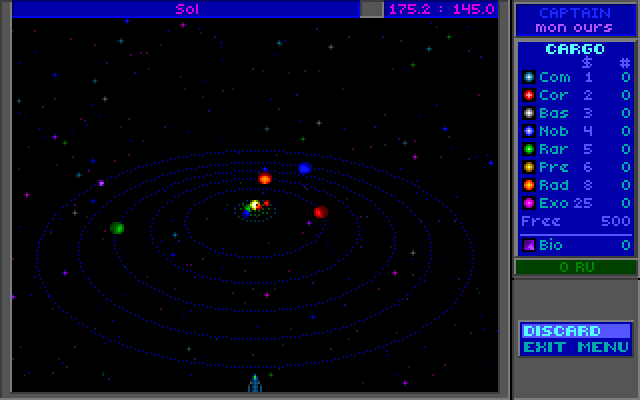Select the large blue planet
Viewport: 640px width, 400px height.
tap(305, 168)
